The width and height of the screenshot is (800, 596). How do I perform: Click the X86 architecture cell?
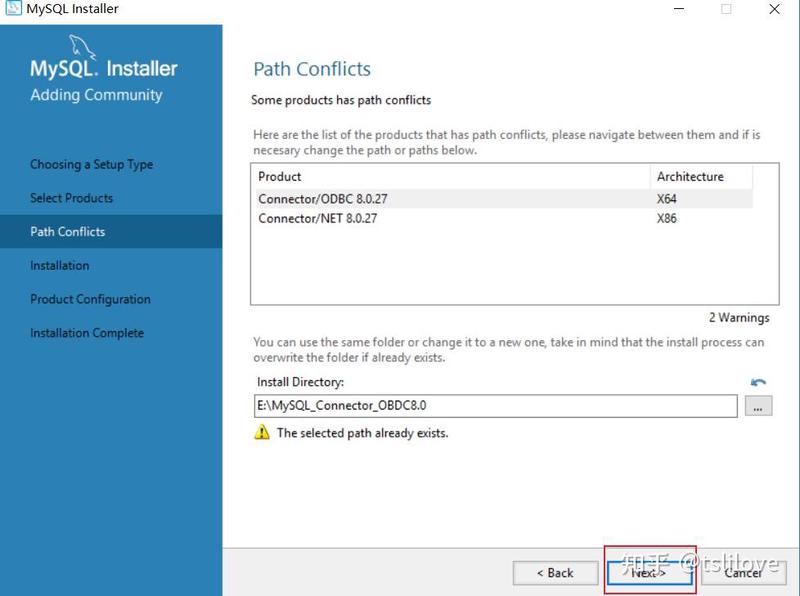[x=667, y=218]
